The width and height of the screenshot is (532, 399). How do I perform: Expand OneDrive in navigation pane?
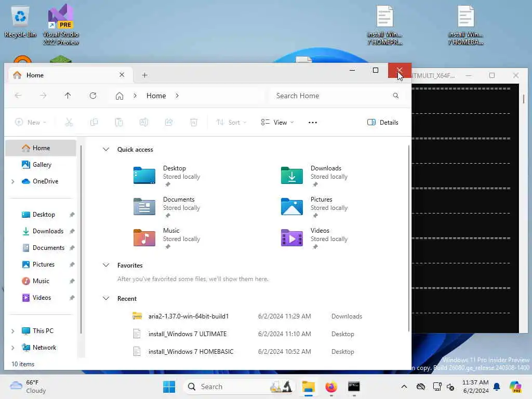pos(13,181)
